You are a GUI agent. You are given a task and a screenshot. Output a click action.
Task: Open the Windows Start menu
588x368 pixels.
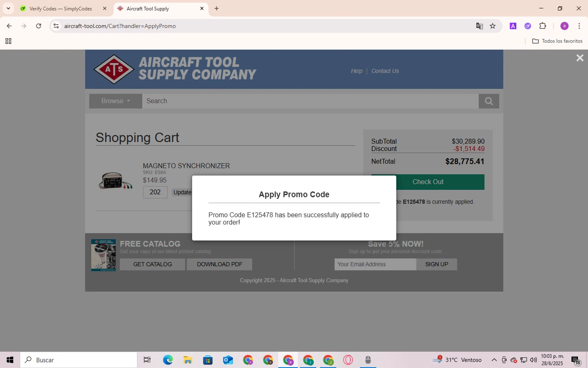(10, 360)
